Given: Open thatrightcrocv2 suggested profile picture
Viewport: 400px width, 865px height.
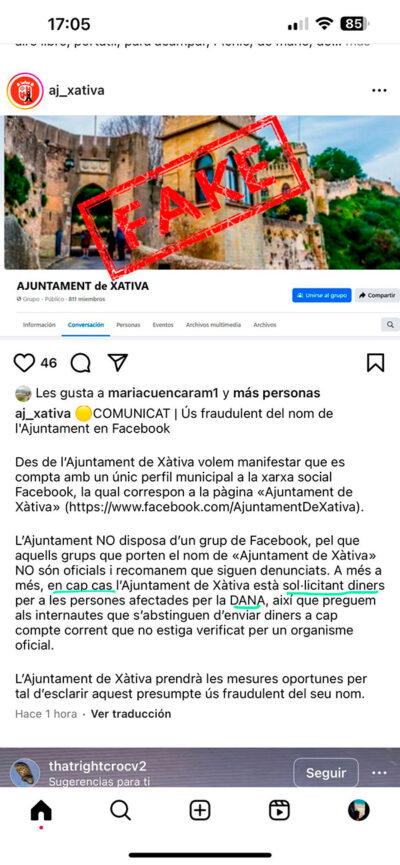Looking at the screenshot, I should [25, 773].
